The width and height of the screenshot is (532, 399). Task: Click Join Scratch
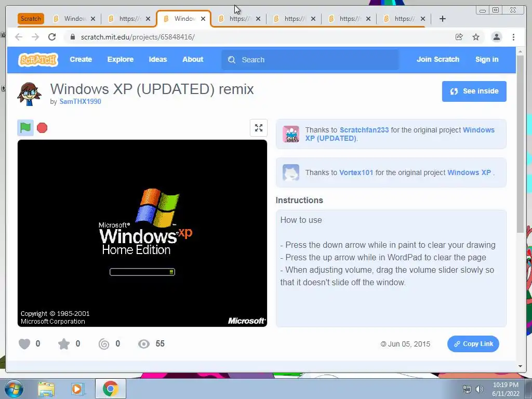point(437,59)
